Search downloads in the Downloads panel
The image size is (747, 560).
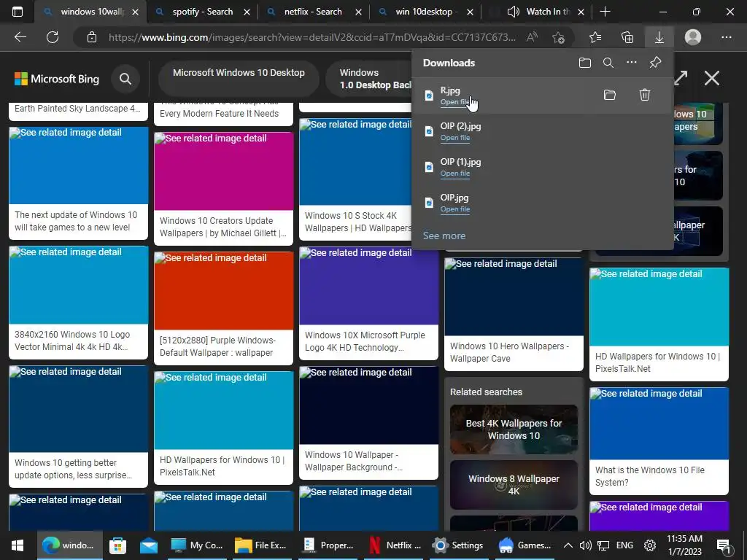click(608, 63)
